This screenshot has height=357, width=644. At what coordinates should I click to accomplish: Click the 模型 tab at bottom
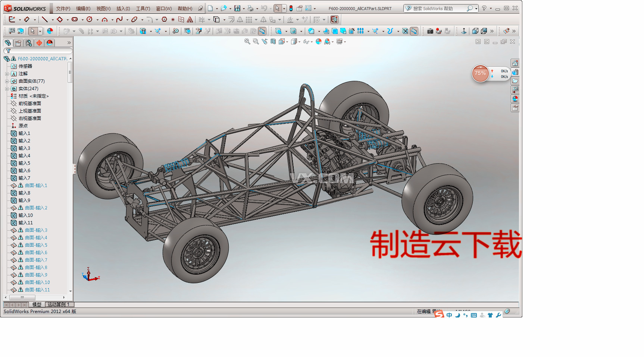37,304
